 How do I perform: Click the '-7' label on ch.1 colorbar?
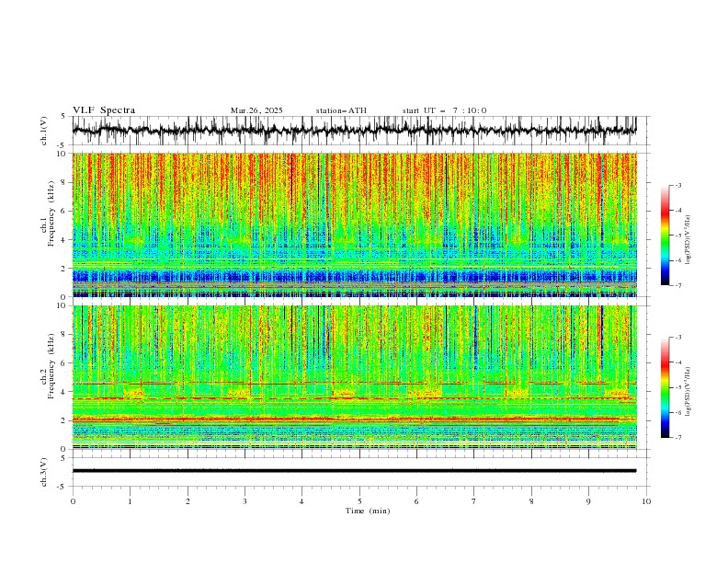[678, 285]
